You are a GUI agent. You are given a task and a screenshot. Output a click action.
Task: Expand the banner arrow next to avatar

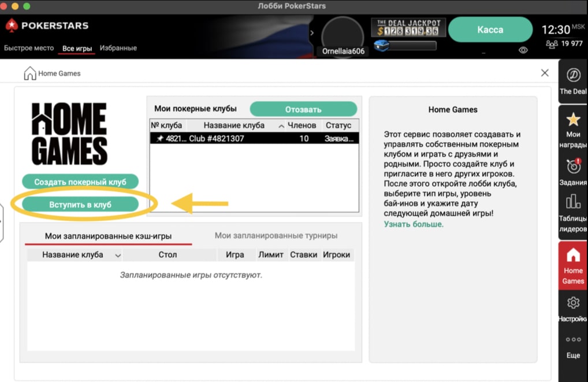pos(312,33)
